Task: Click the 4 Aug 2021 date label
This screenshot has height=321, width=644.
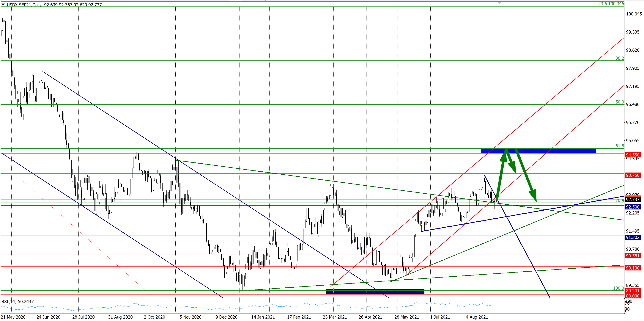Action: [477, 317]
